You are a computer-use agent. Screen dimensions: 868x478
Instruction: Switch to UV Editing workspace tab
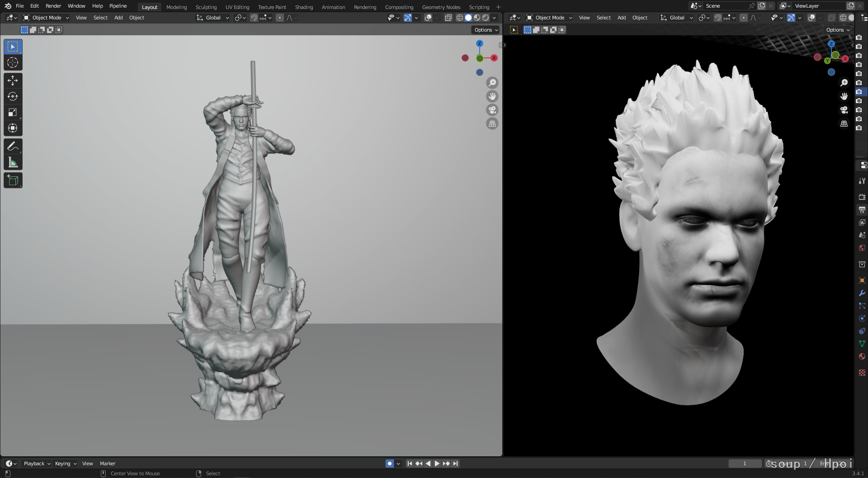(237, 7)
